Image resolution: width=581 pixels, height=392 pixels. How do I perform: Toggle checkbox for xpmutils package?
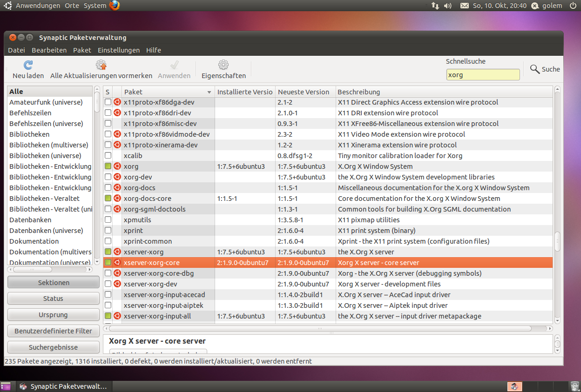[108, 220]
